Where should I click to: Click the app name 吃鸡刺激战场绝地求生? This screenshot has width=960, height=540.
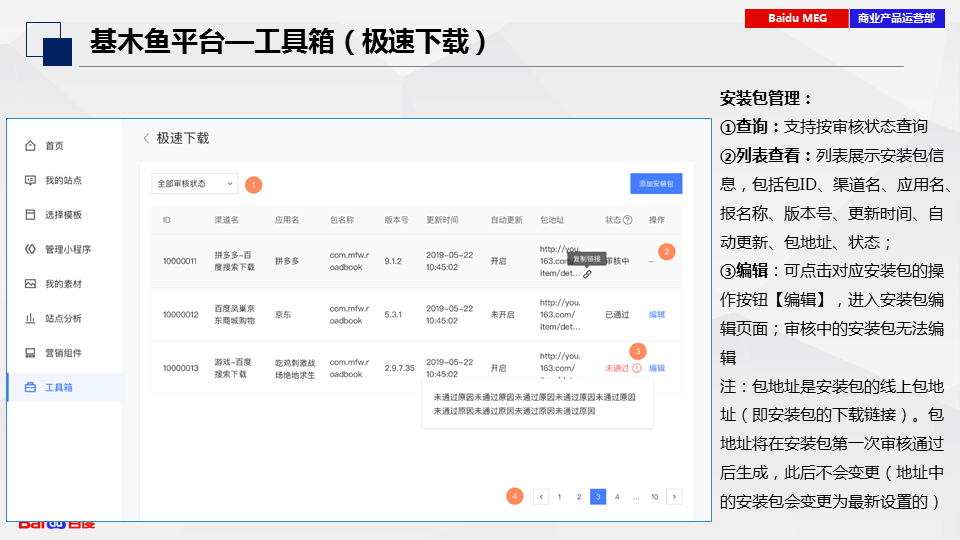[295, 369]
